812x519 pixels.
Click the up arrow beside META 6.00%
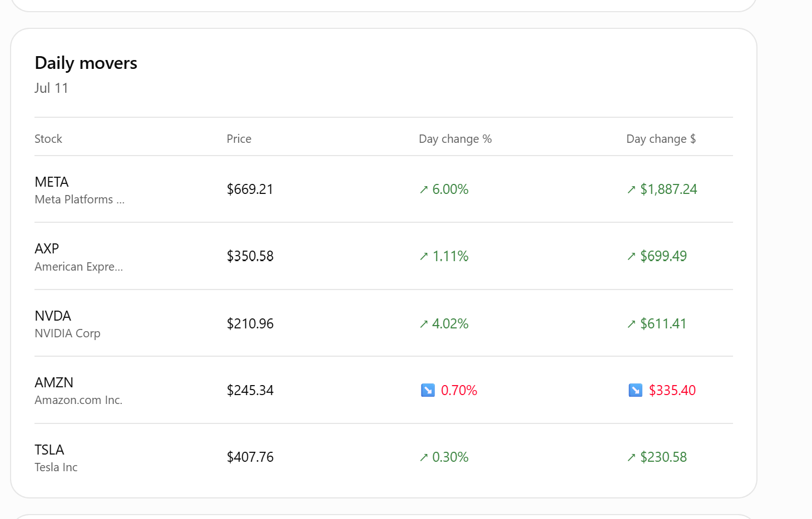(424, 189)
